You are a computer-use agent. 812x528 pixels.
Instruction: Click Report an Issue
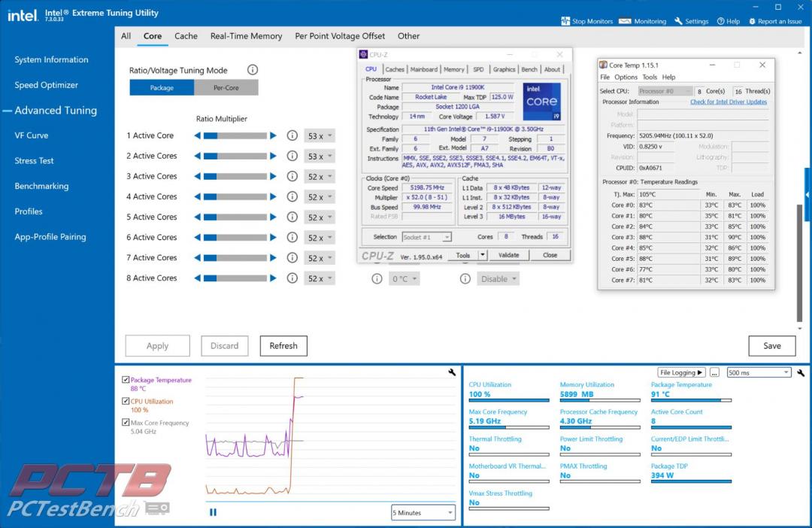(775, 21)
